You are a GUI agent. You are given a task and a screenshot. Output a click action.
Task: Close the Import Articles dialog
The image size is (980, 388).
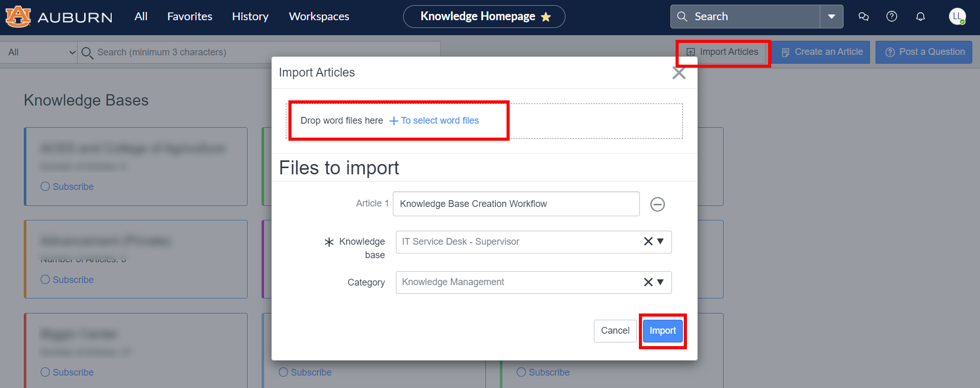[x=679, y=73]
